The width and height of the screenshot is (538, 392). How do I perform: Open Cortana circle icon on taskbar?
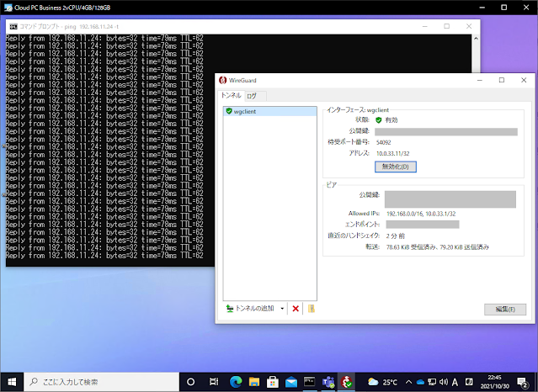191,382
